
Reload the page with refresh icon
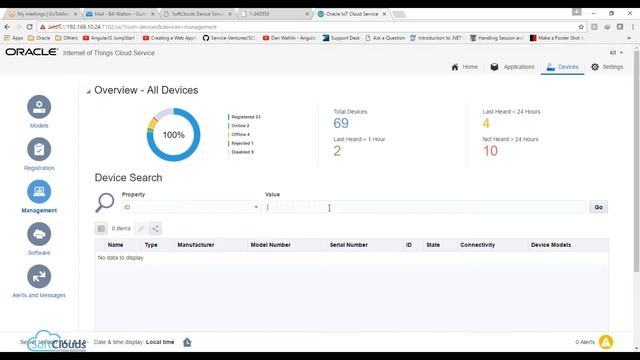click(x=29, y=27)
